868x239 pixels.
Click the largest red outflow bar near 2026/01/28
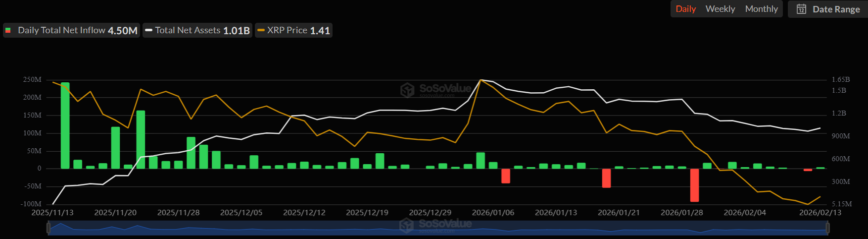point(694,185)
